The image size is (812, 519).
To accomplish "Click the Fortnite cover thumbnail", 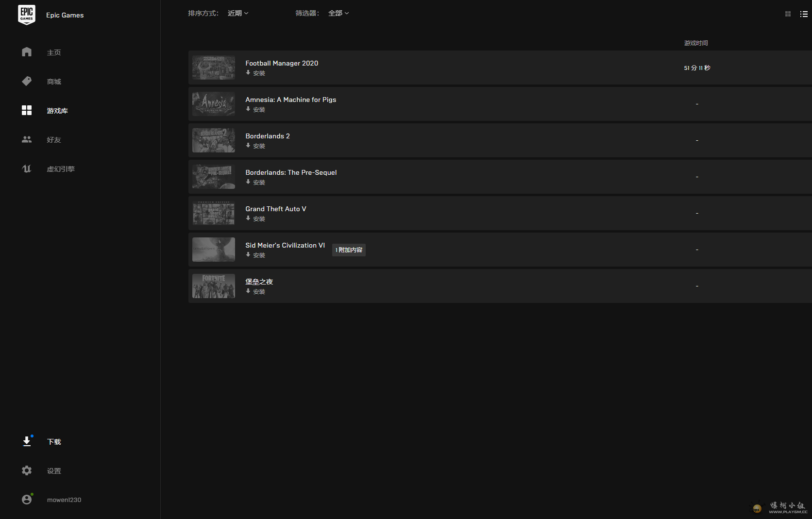I will [214, 286].
